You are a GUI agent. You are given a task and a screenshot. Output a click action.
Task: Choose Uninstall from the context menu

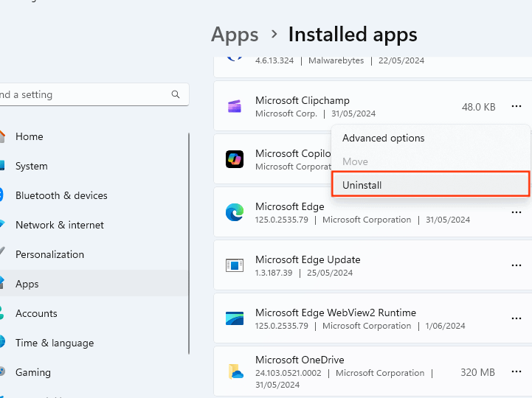[431, 185]
